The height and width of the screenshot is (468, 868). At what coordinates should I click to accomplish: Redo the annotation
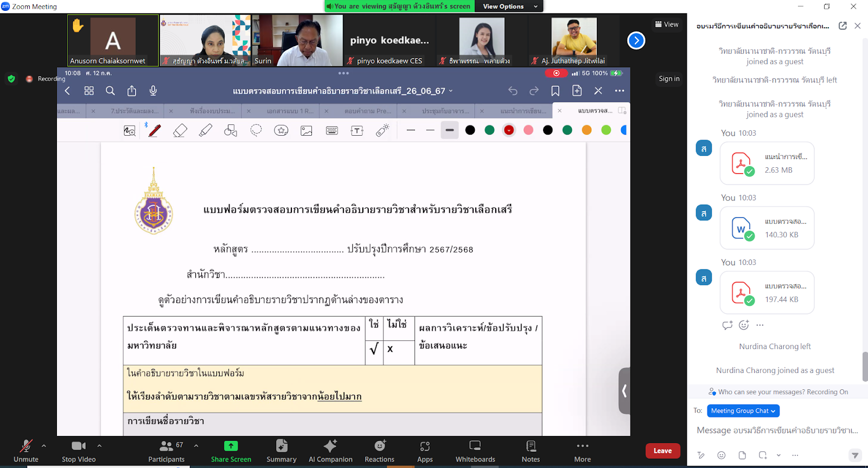coord(534,91)
